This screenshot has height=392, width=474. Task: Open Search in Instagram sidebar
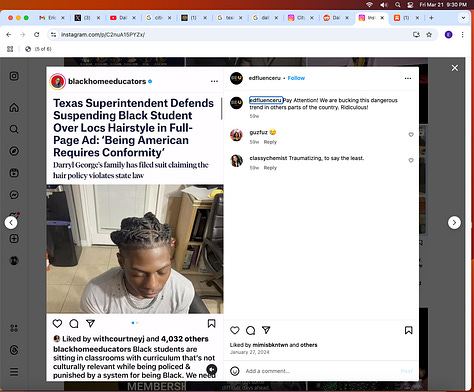[14, 129]
